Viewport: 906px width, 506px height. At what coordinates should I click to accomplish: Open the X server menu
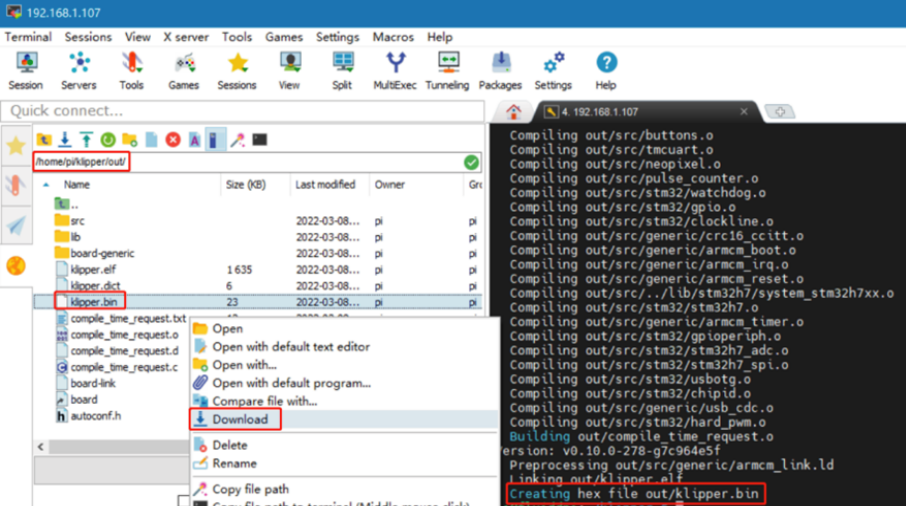click(x=186, y=37)
